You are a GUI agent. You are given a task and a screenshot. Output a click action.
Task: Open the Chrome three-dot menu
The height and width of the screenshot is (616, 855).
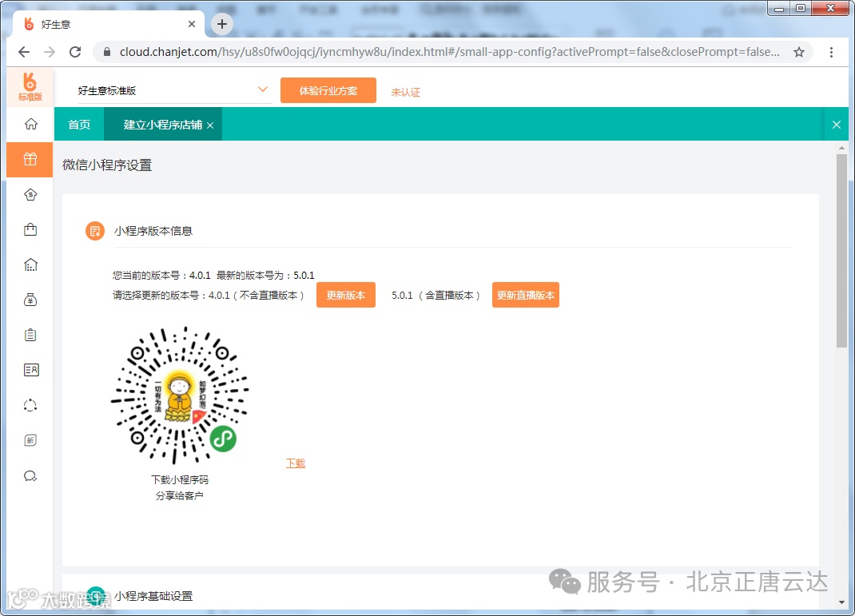tap(831, 52)
